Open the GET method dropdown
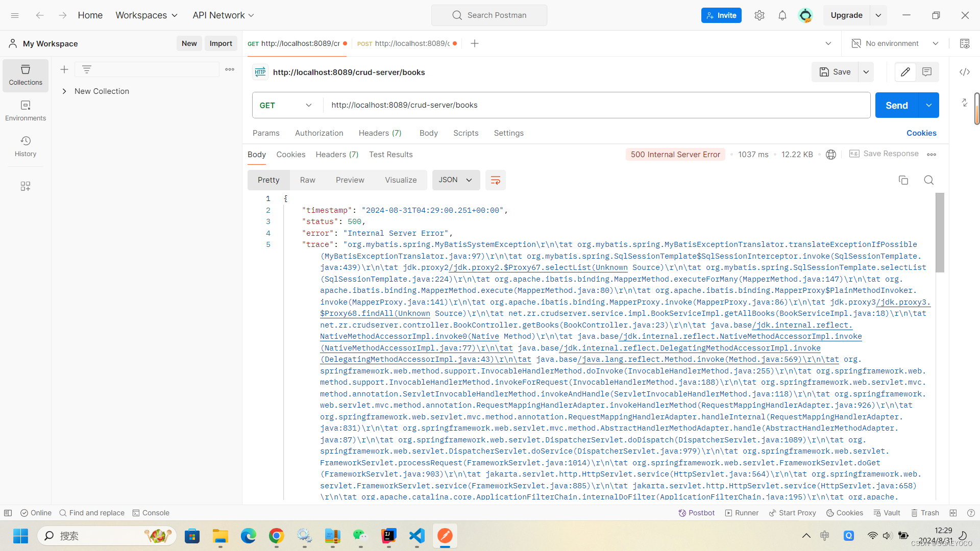This screenshot has width=980, height=551. [286, 105]
